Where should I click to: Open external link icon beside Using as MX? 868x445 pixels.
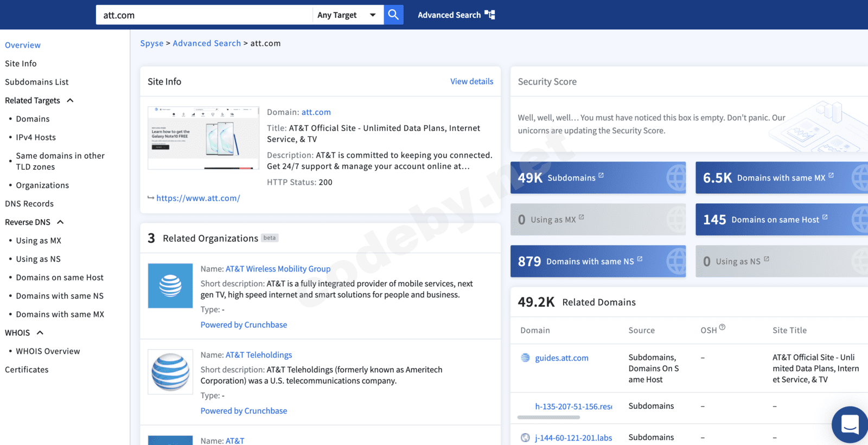(x=582, y=217)
